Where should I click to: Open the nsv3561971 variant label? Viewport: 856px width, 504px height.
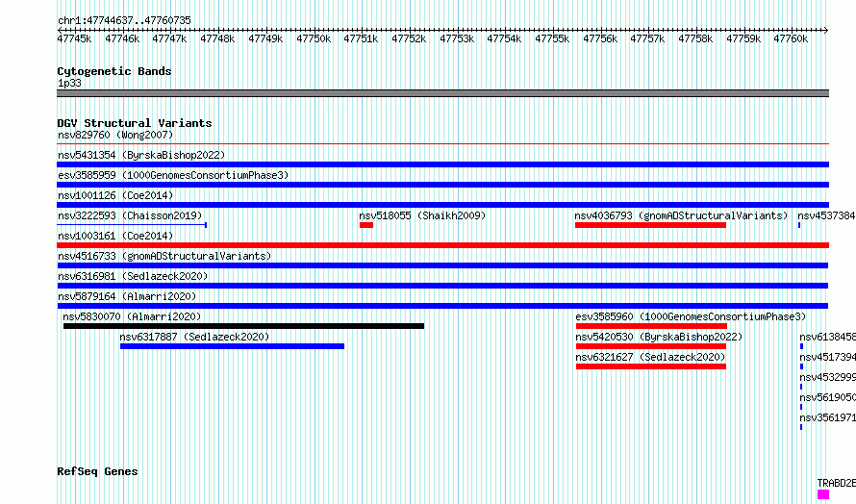point(827,417)
